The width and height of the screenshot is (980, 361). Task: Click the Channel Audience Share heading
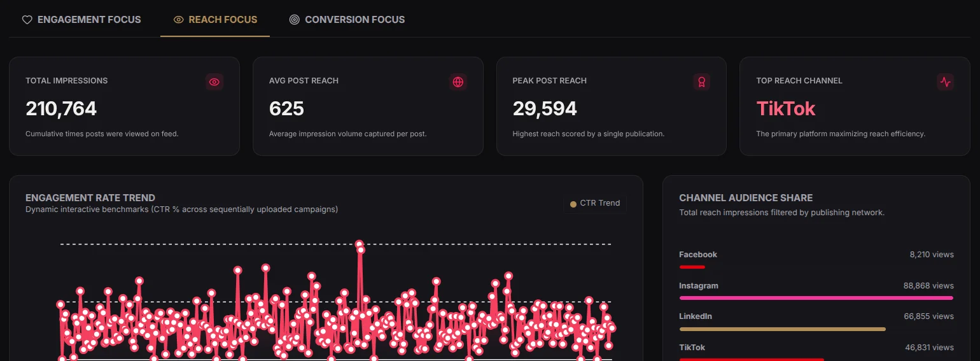[746, 198]
